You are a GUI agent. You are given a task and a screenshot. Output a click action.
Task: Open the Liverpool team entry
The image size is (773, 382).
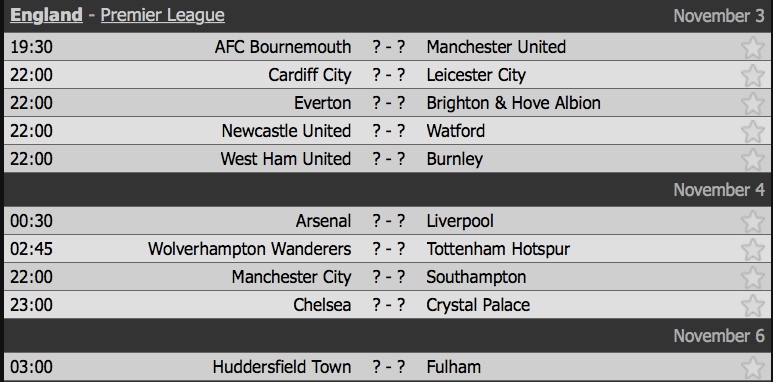point(460,221)
